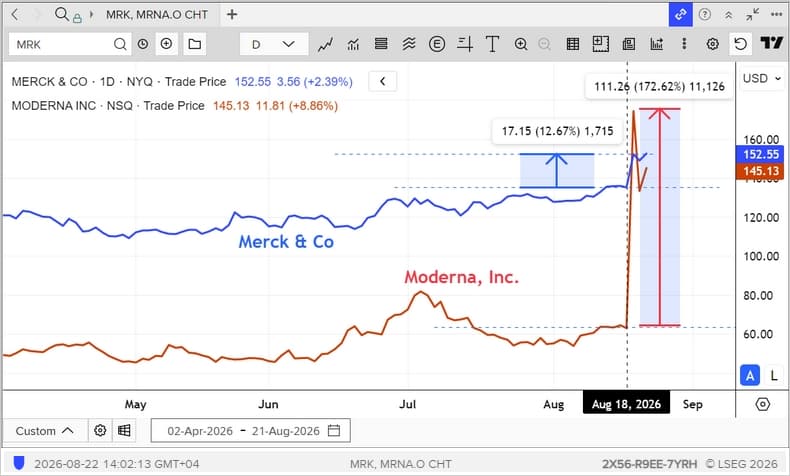Click the blue shield icon in footer

[x=19, y=463]
